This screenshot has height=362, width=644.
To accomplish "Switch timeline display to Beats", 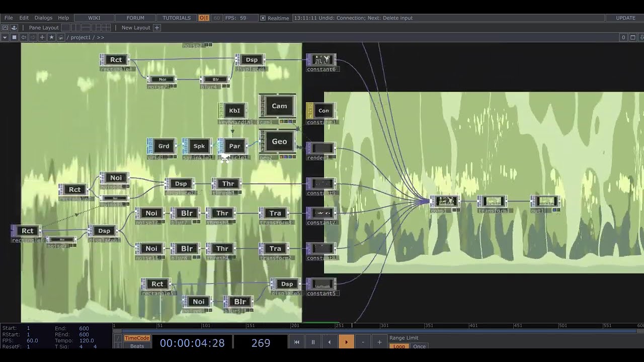I will (x=137, y=346).
